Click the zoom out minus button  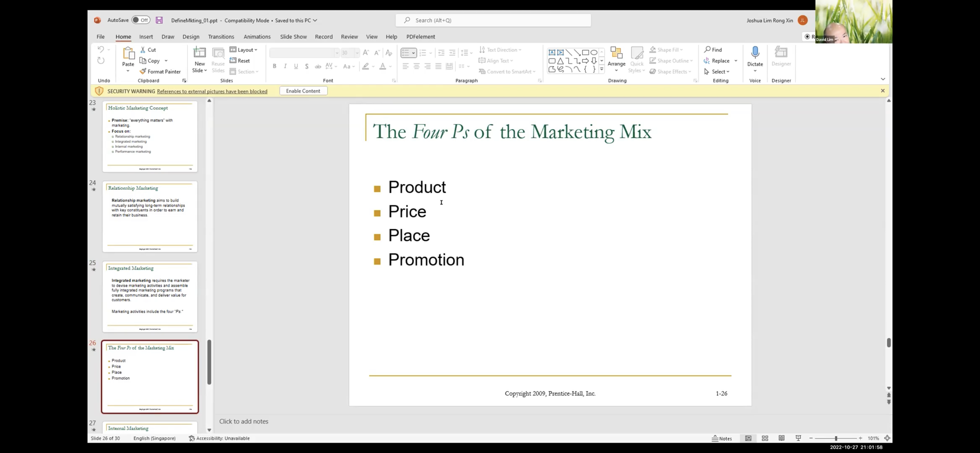click(x=811, y=438)
